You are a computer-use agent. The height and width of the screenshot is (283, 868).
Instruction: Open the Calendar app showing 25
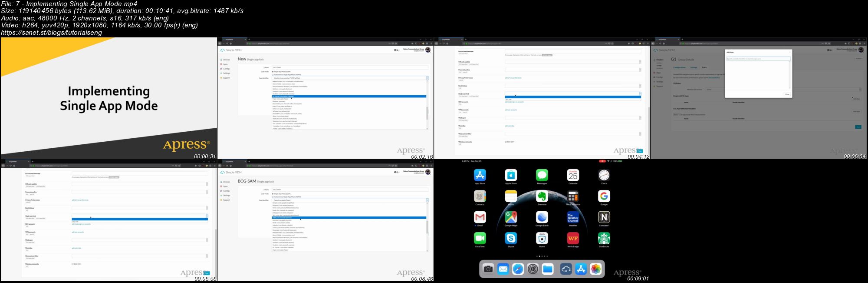573,175
